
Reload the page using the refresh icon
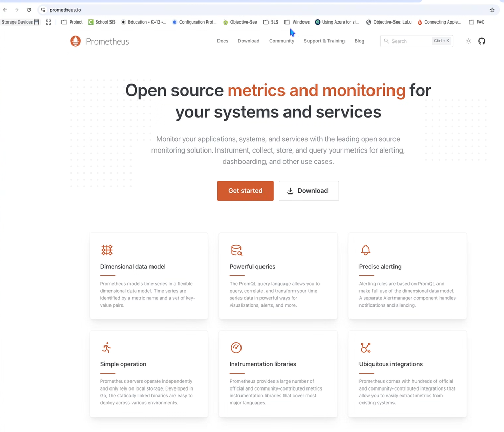[x=29, y=10]
